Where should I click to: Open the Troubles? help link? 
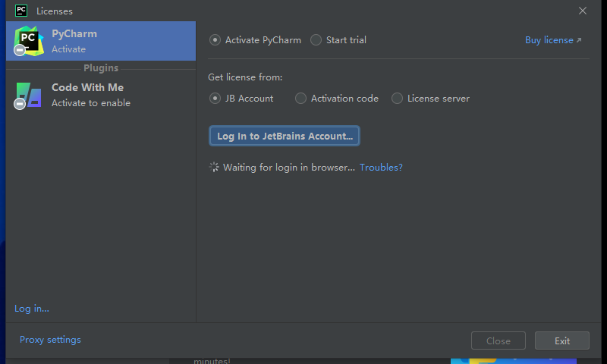381,167
